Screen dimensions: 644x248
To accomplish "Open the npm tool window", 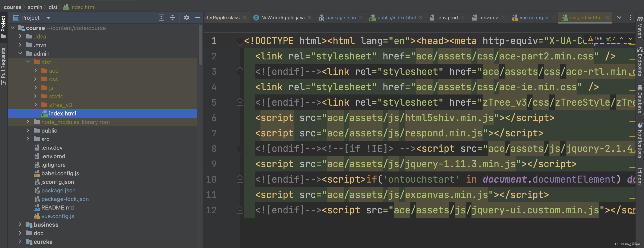I will (640, 176).
